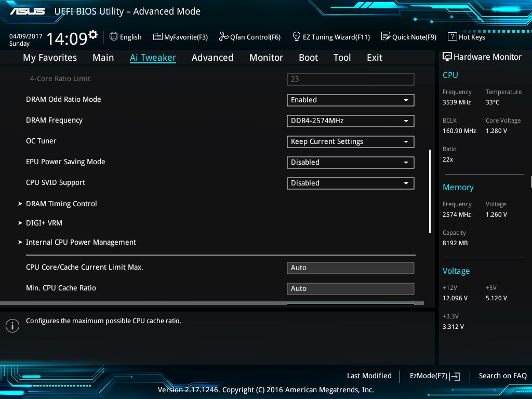Open the DRAM Odd Ratio Mode dropdown

[x=351, y=100]
